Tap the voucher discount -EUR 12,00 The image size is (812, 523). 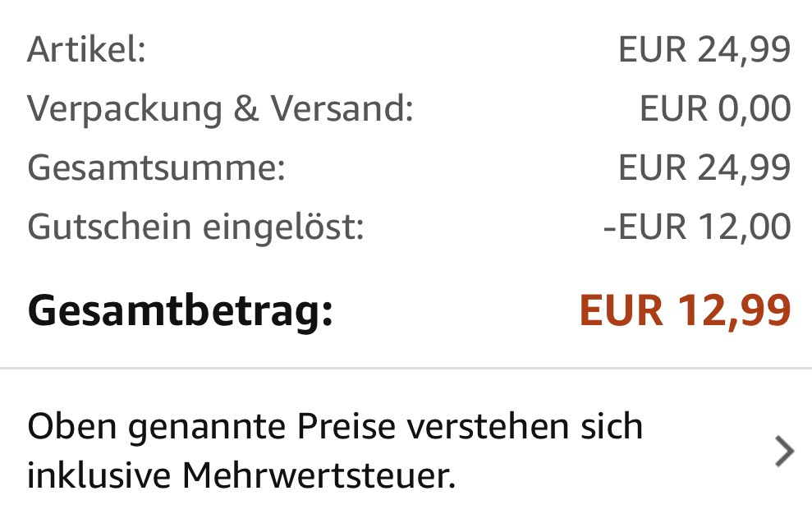(697, 227)
